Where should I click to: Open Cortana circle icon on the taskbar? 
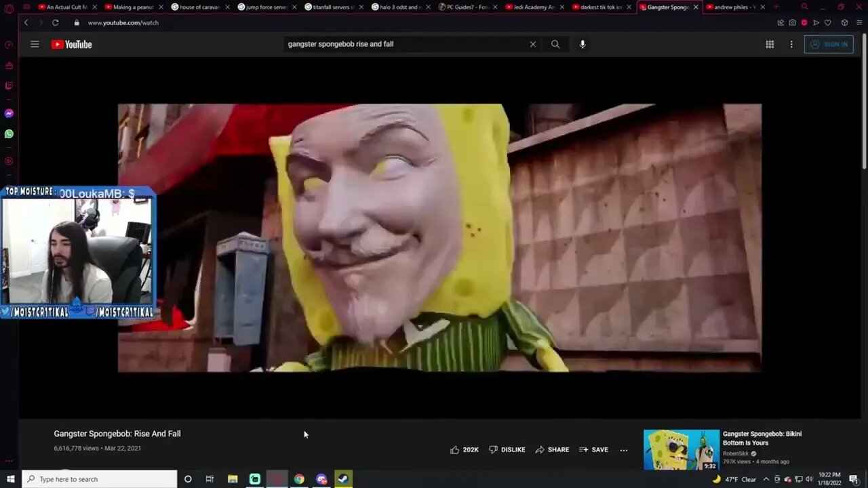pos(188,479)
